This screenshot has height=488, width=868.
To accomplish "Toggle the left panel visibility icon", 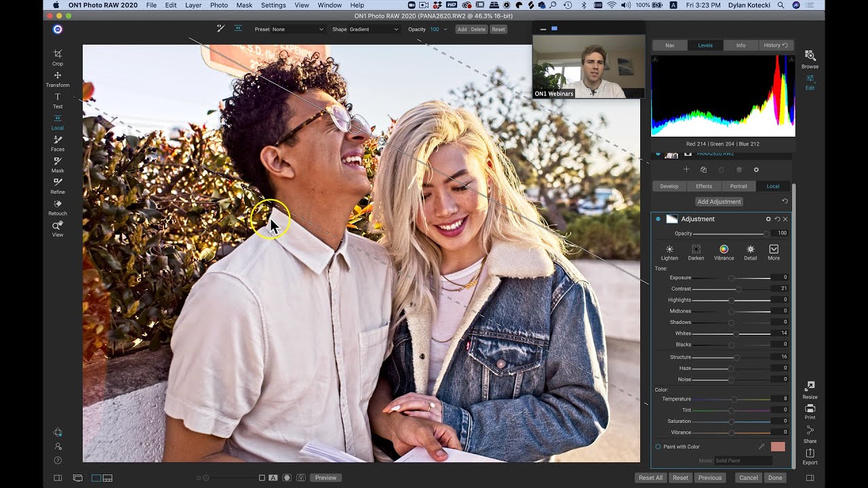I will pos(58,478).
